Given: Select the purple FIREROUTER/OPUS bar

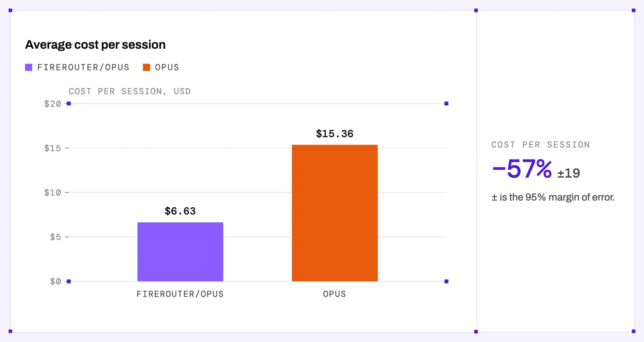Looking at the screenshot, I should [x=180, y=252].
